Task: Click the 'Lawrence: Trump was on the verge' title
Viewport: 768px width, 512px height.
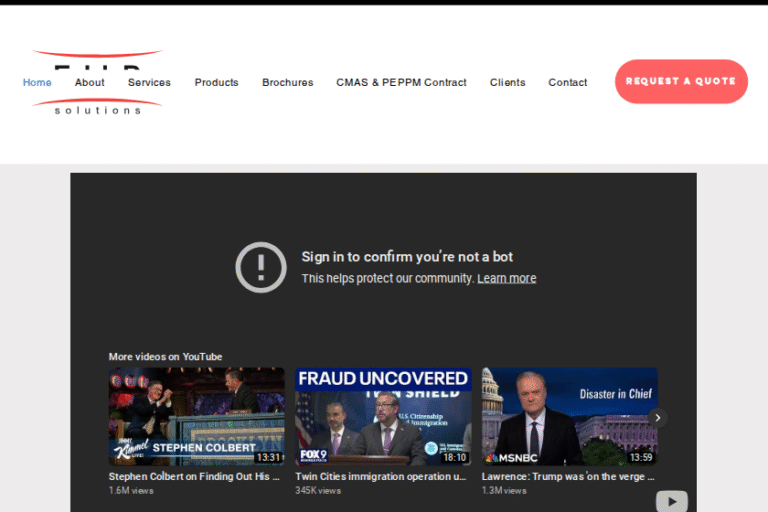Action: 568,477
